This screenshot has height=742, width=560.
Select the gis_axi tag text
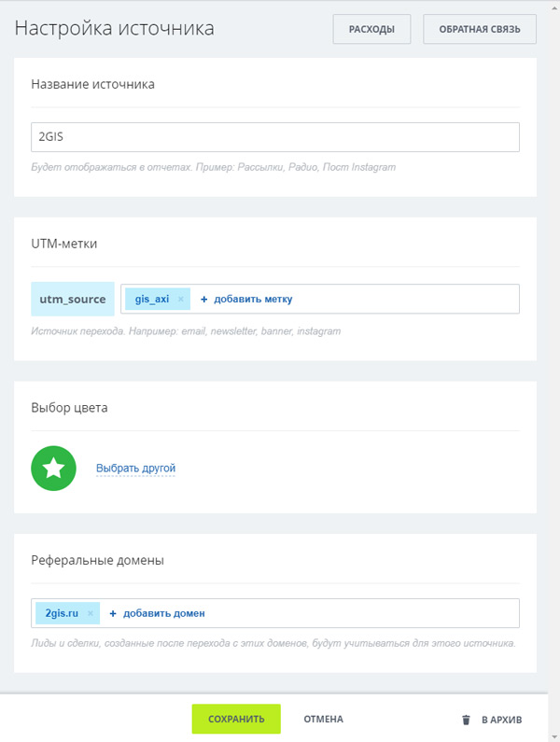coord(152,300)
